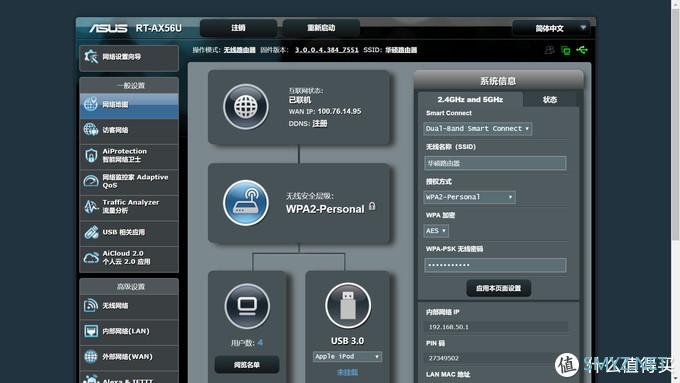Click the Internet status globe icon
This screenshot has height=383, width=680.
pos(246,107)
